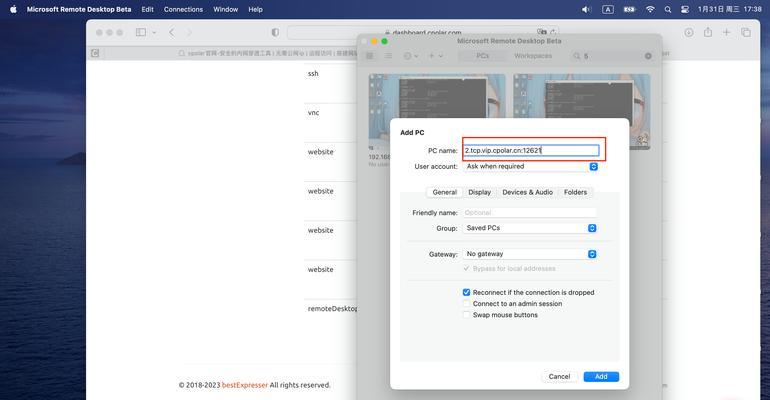Screen dimensions: 770x400
Task: Select PCs tab in Remote Desktop
Action: click(x=483, y=56)
